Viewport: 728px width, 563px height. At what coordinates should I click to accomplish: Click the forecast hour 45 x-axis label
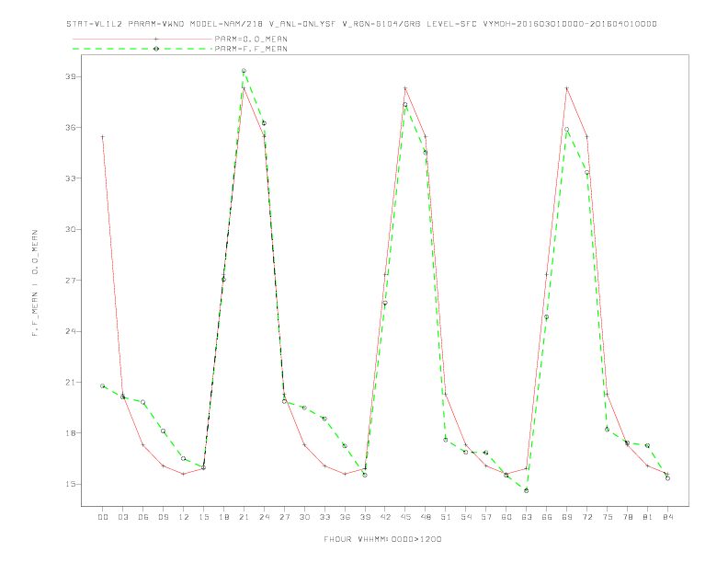point(405,517)
